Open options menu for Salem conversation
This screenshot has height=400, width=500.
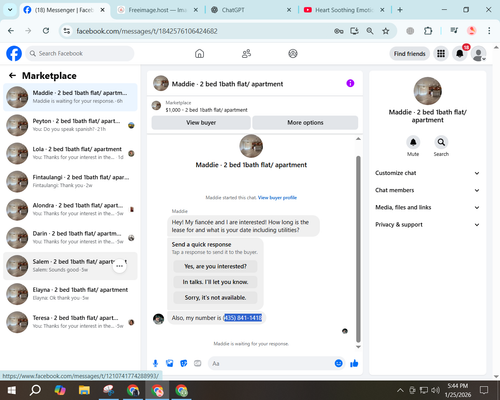click(120, 266)
